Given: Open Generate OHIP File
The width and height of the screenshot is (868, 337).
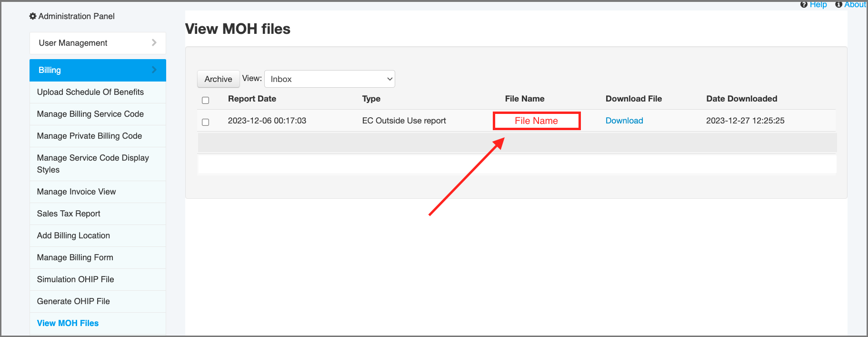Looking at the screenshot, I should tap(98, 301).
